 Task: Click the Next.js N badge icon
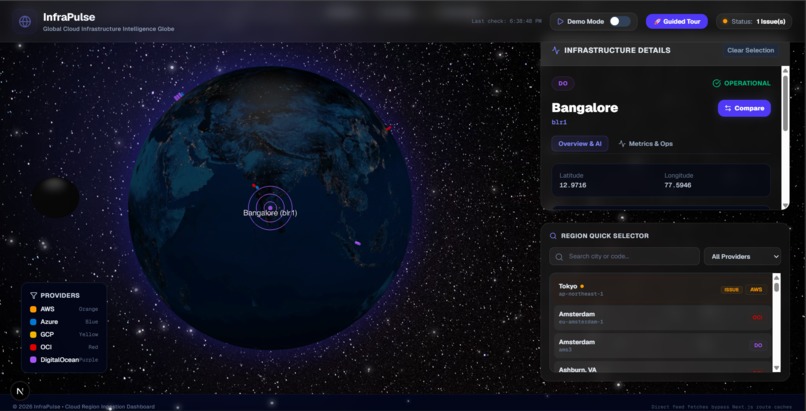(x=20, y=391)
